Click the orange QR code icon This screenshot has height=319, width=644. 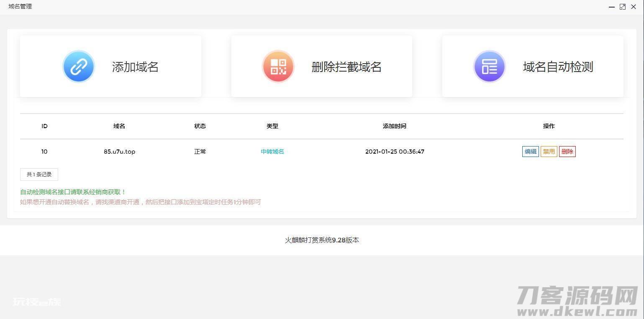pyautogui.click(x=278, y=67)
